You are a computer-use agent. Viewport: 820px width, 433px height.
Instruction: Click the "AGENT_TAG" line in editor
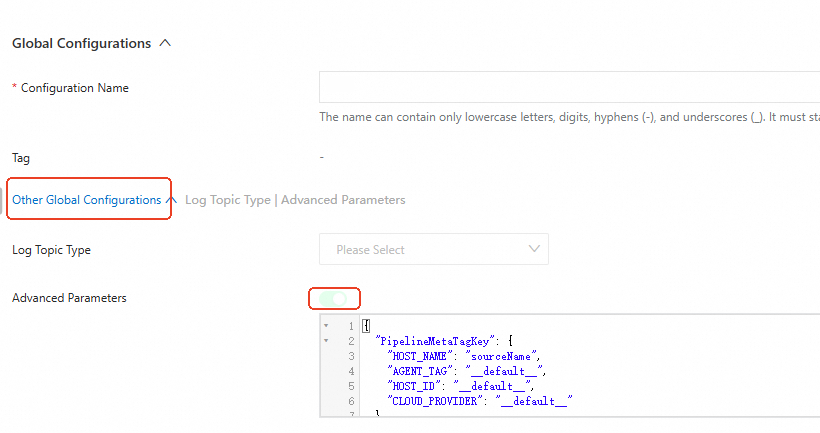pos(466,371)
